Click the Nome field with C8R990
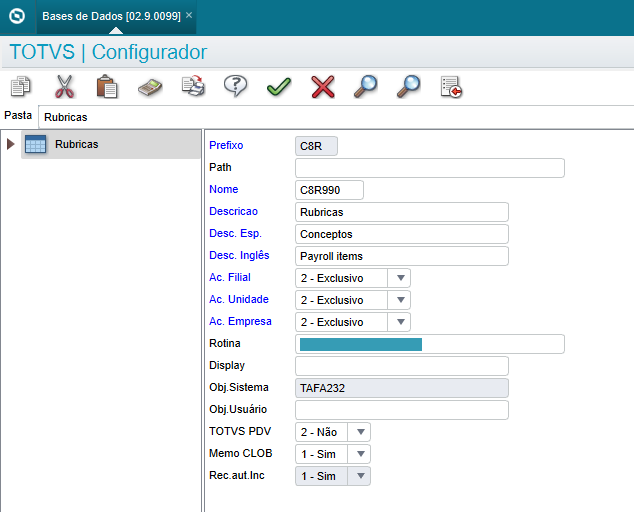 tap(329, 190)
